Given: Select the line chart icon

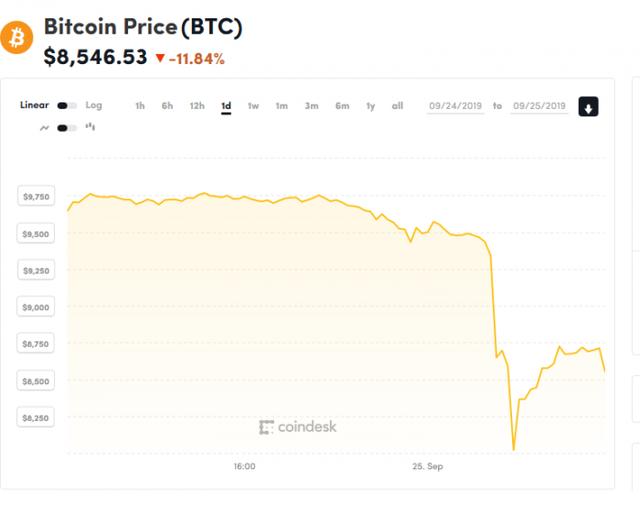Looking at the screenshot, I should (x=44, y=128).
